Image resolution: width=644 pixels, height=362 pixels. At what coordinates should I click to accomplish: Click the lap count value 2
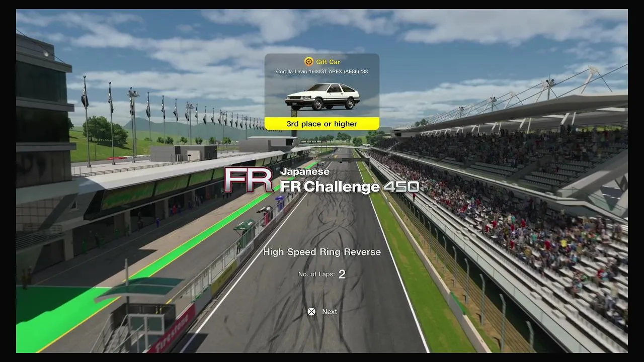click(x=342, y=274)
